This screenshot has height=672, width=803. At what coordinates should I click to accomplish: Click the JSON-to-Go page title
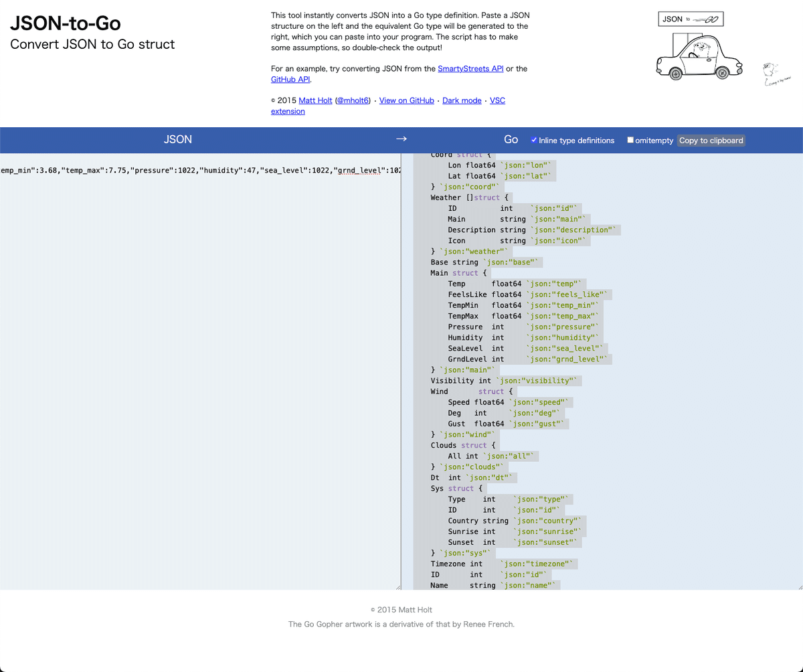click(65, 23)
